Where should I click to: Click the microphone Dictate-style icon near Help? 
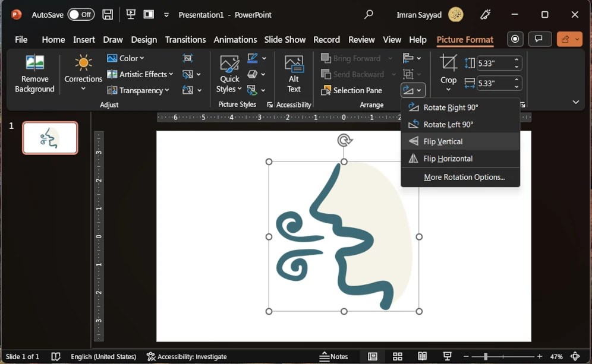point(515,39)
